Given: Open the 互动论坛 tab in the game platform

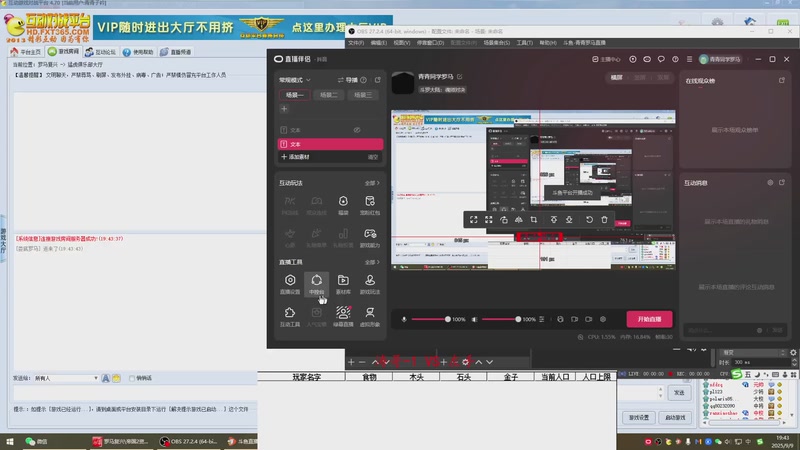Looking at the screenshot, I should click(x=101, y=52).
